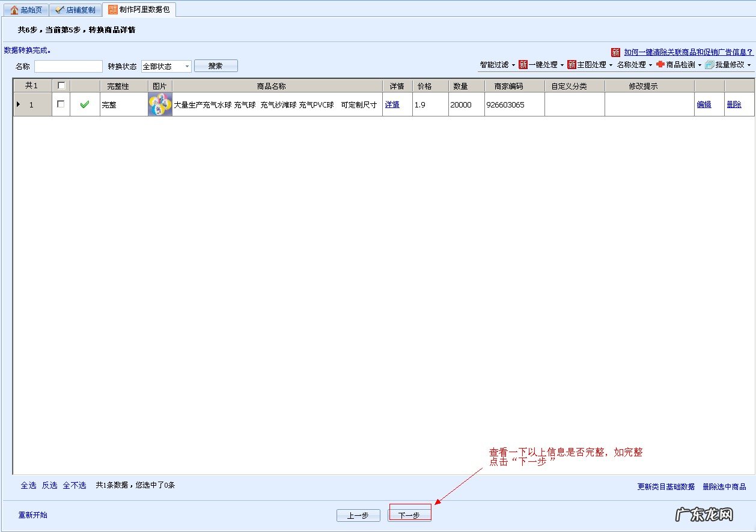Expand the 智能过滤 dropdown menu
Viewport: 756px width, 532px height.
[497, 65]
